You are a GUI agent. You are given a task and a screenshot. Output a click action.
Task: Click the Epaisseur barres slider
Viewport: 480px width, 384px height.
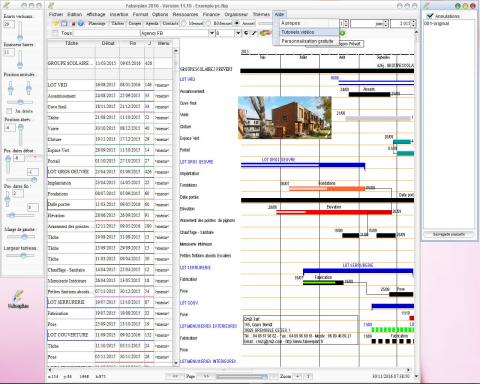[x=20, y=59]
